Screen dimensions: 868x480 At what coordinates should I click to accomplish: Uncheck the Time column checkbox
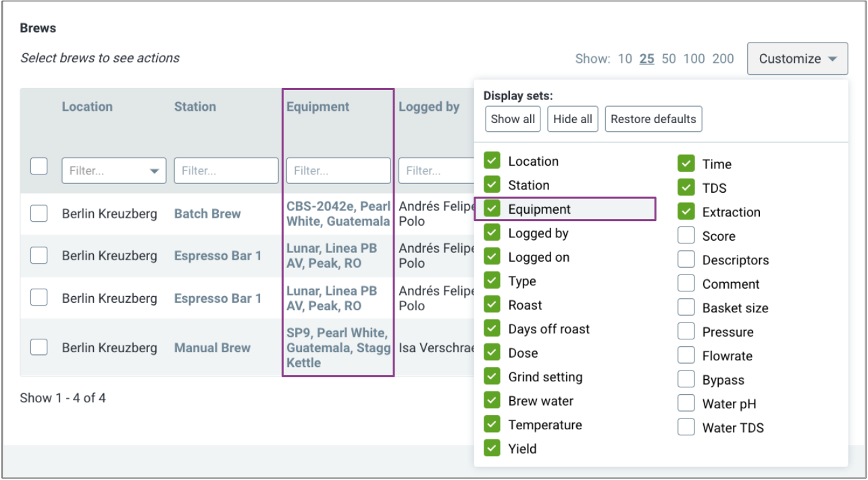(686, 164)
